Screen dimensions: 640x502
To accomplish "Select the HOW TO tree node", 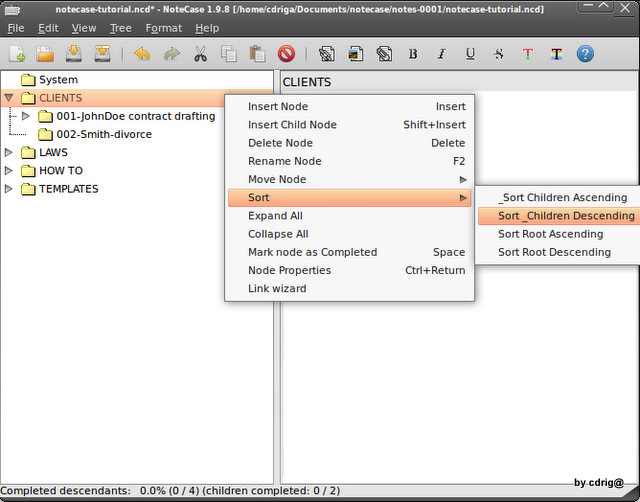I will click(61, 171).
